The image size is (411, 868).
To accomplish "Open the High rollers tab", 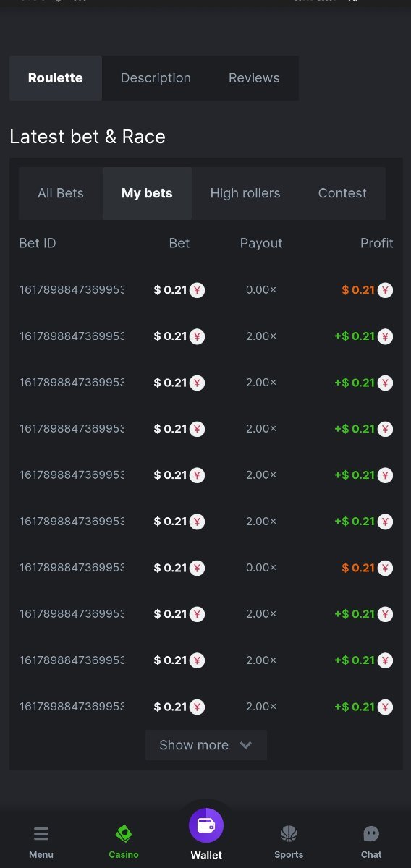I will click(x=245, y=193).
